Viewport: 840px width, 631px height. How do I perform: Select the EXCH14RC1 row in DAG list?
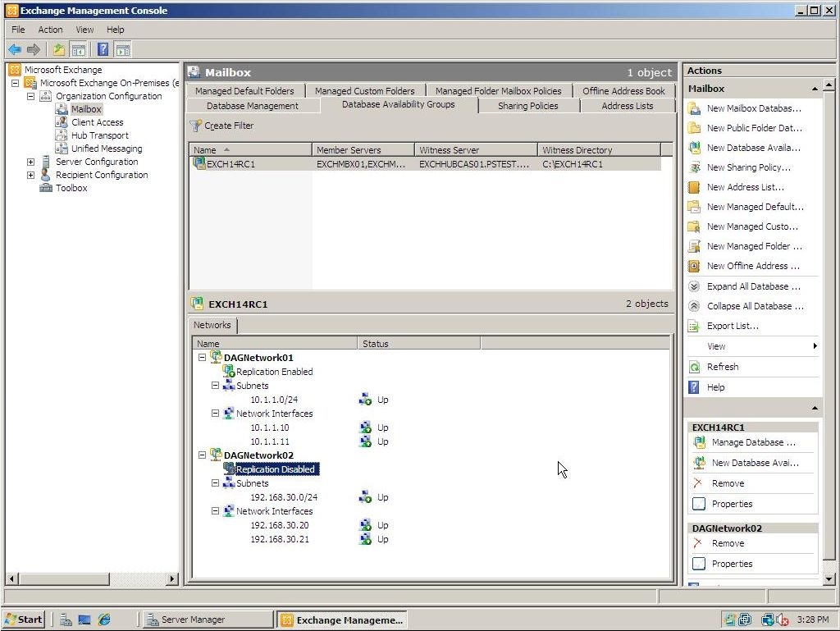tap(426, 164)
